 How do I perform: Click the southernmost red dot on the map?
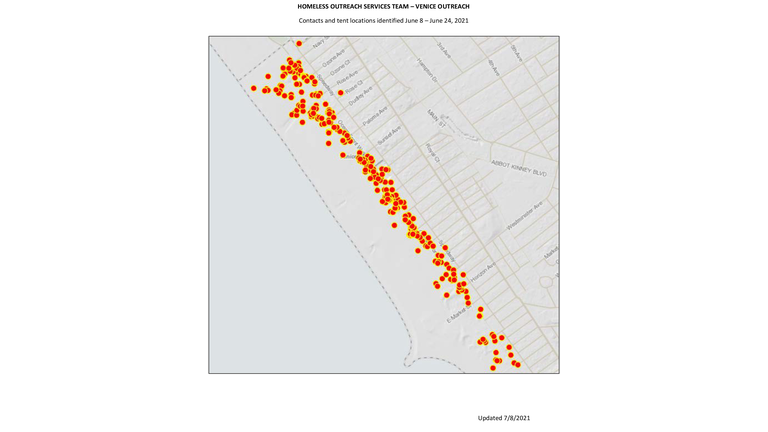493,368
